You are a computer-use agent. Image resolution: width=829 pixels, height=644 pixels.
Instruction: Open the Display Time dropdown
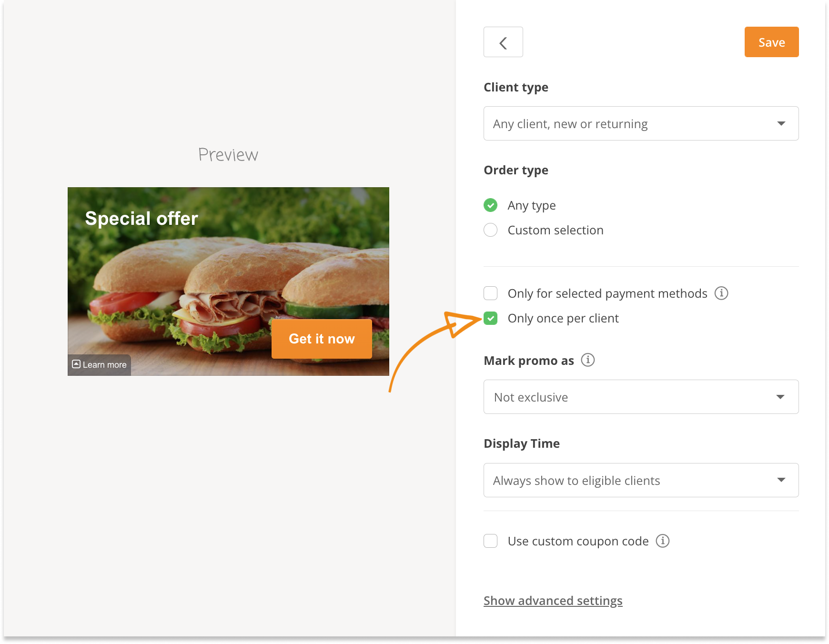(x=641, y=480)
